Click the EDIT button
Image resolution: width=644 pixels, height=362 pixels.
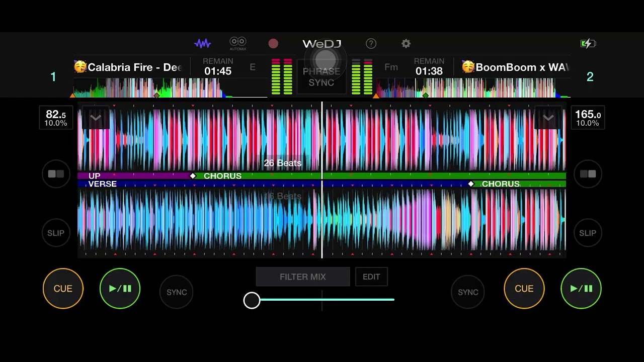tap(371, 277)
